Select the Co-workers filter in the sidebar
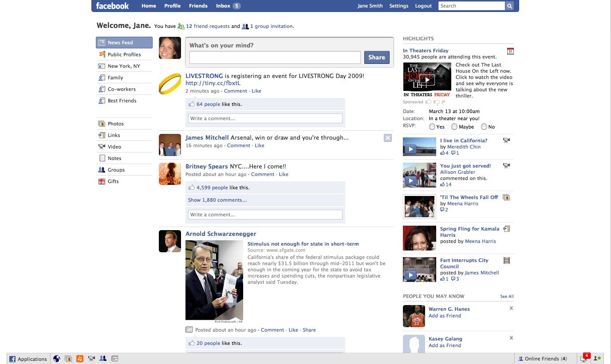Viewport: 611px width, 364px height. click(124, 89)
